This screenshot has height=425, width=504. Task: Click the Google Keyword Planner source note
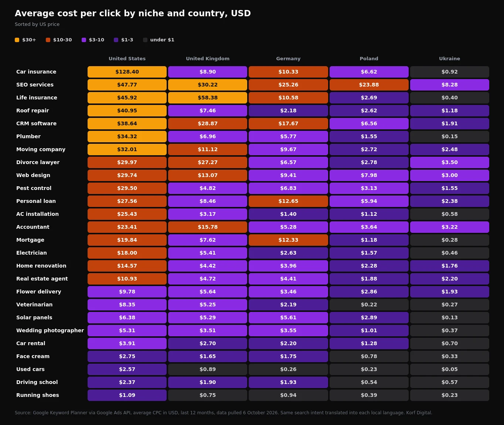click(x=224, y=413)
